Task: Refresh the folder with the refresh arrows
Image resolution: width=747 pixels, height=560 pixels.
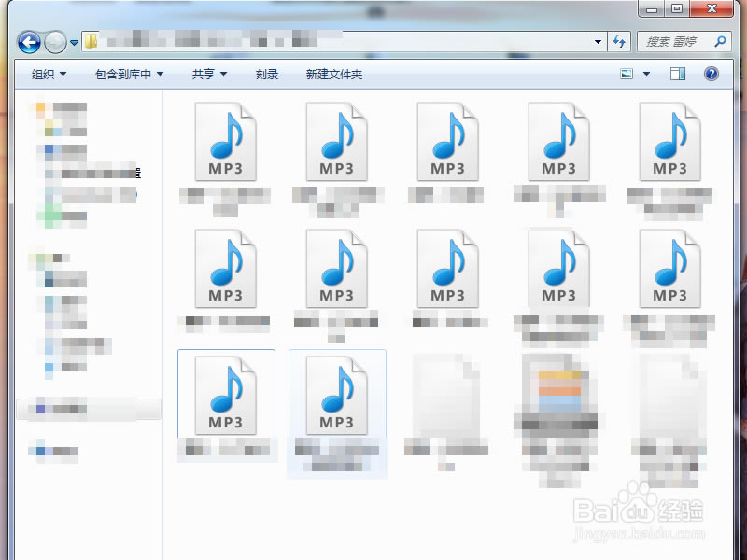Action: click(619, 42)
